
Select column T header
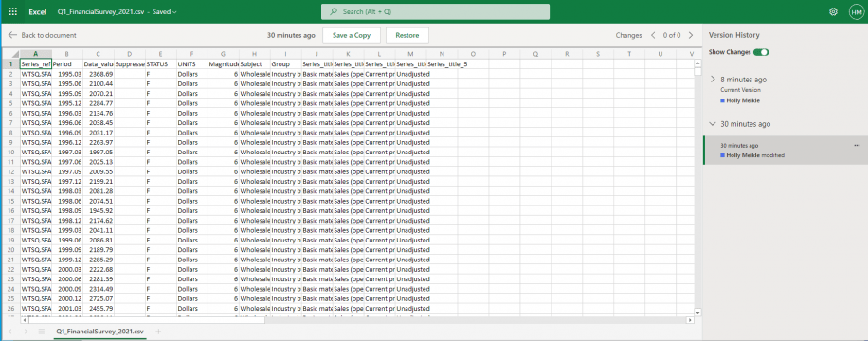[629, 54]
